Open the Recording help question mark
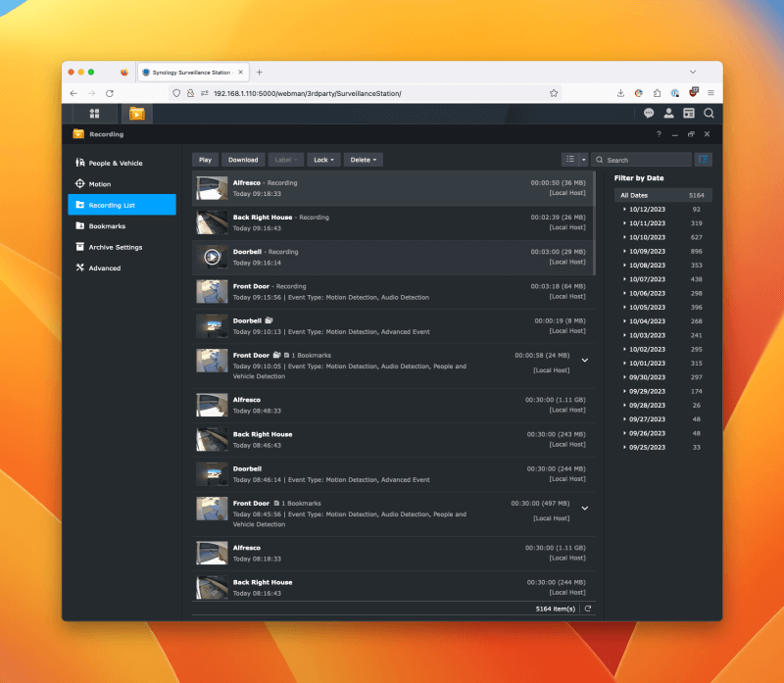This screenshot has height=683, width=784. point(659,134)
